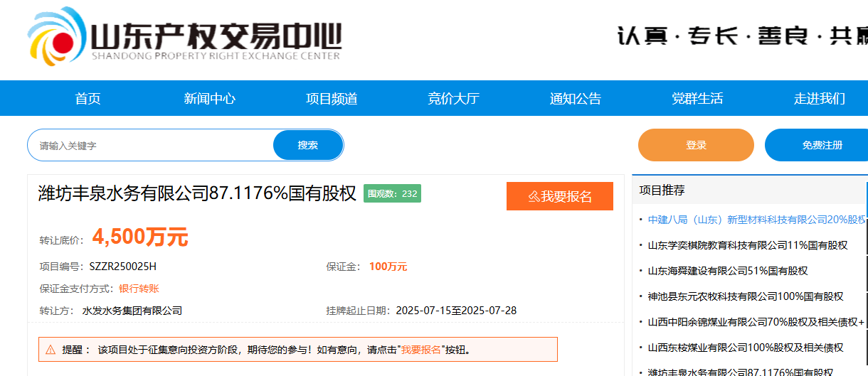Click the project number SZZR250025H
This screenshot has height=376, width=868.
pos(122,267)
